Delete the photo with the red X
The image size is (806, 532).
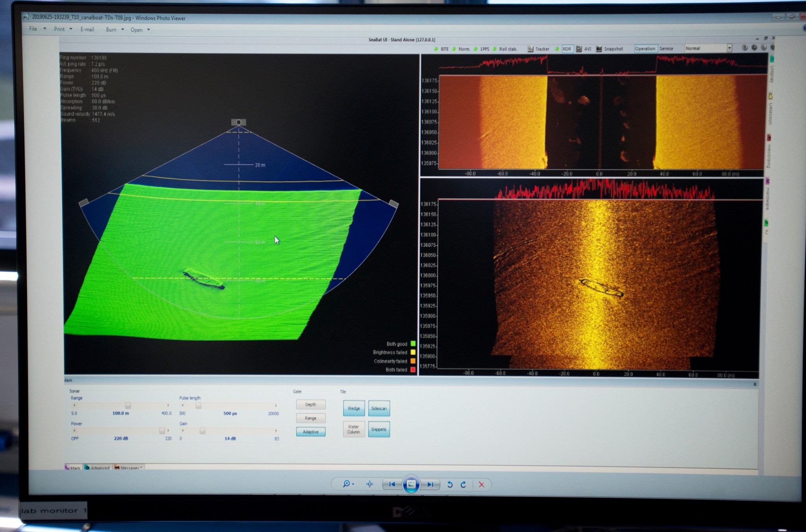pyautogui.click(x=481, y=484)
